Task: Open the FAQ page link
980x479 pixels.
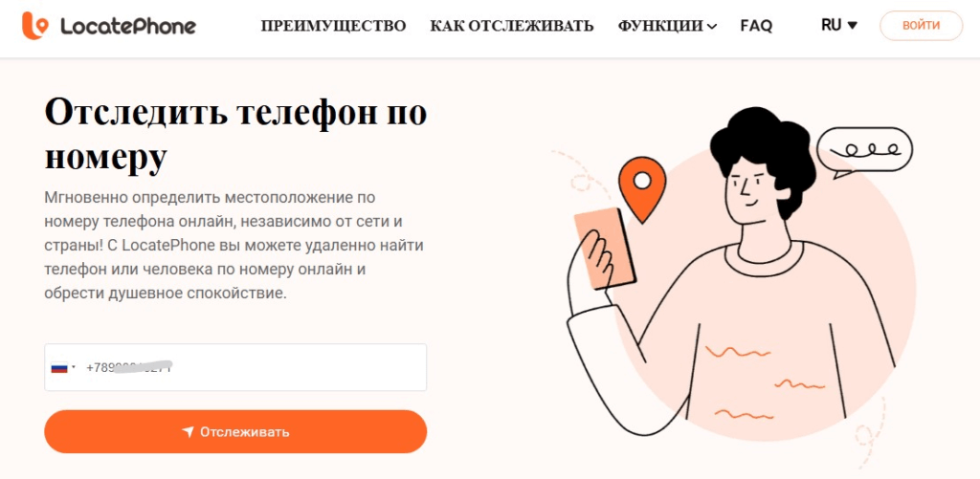Action: click(x=756, y=26)
